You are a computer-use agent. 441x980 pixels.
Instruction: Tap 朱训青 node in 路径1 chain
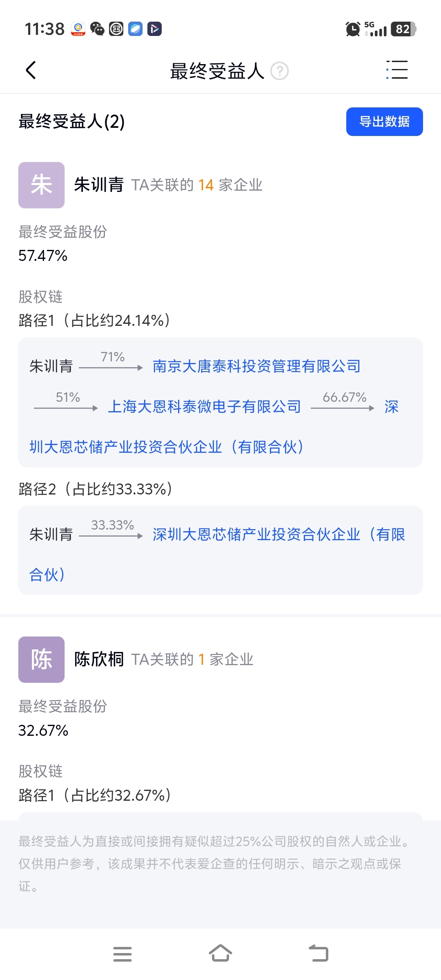51,366
